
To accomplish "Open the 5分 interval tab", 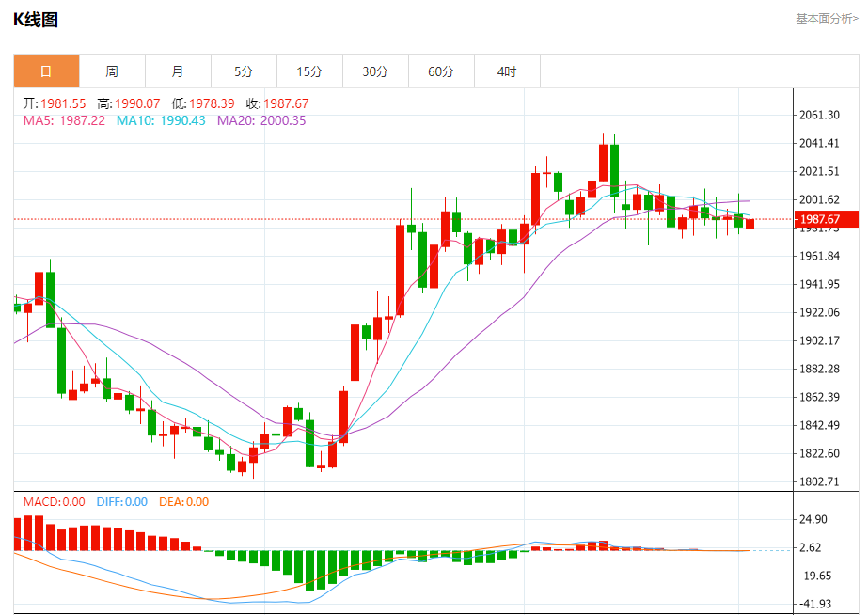I will (244, 71).
